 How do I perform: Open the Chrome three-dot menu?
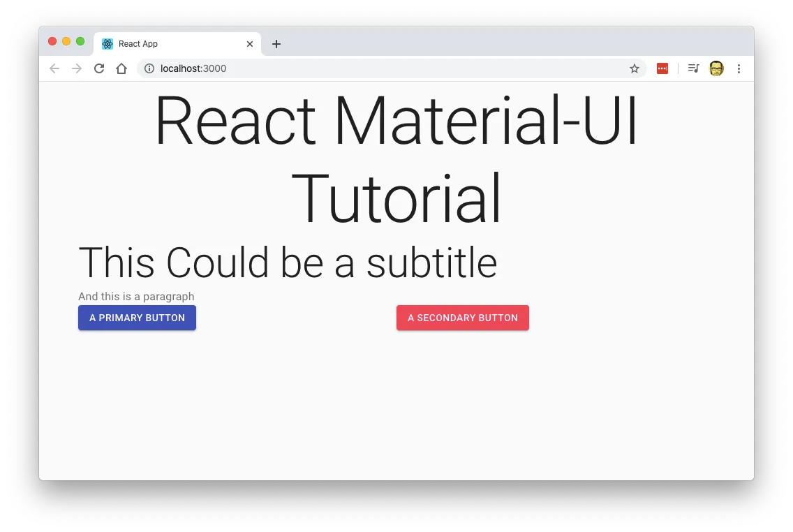[x=739, y=68]
